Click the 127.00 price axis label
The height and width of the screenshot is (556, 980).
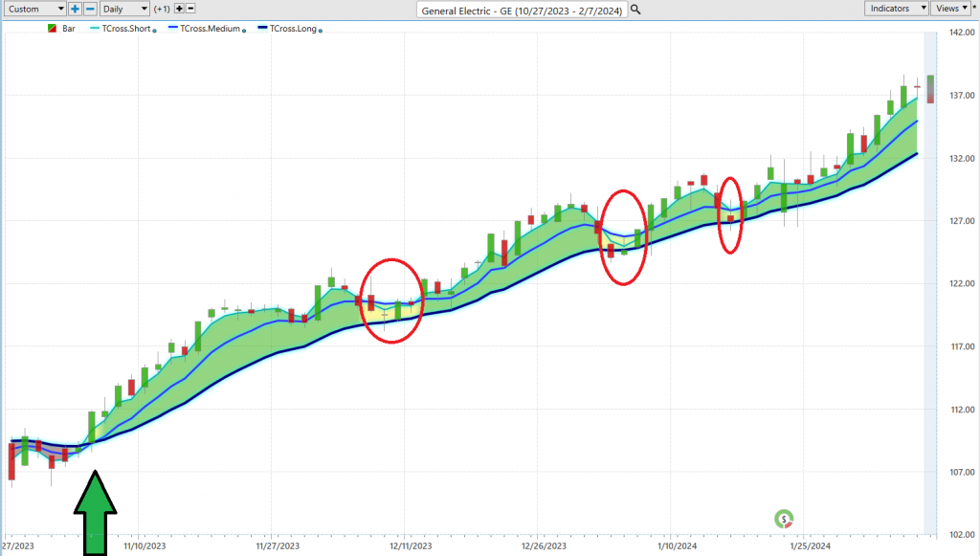(x=962, y=220)
